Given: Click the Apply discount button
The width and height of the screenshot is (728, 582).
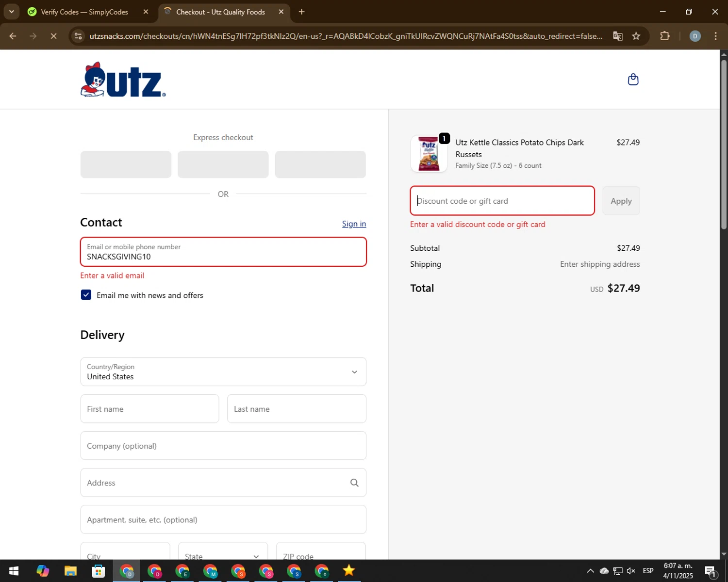Looking at the screenshot, I should (x=621, y=201).
